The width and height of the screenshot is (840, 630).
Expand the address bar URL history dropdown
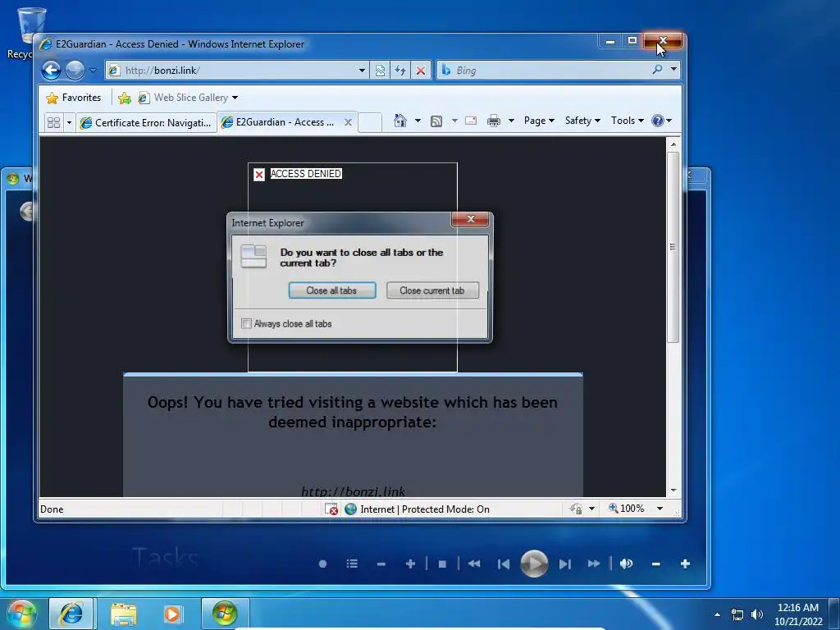coord(362,71)
